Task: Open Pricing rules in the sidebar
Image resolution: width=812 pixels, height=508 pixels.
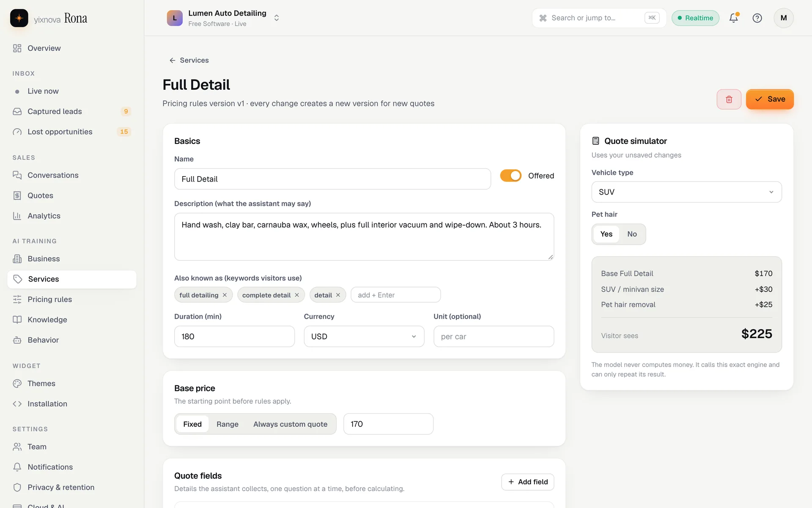Action: (x=72, y=299)
